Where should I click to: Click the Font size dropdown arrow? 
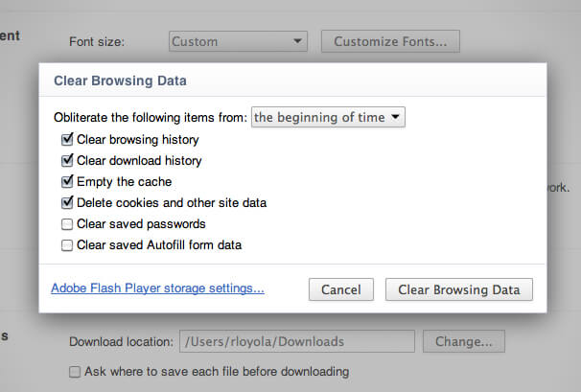tap(298, 41)
